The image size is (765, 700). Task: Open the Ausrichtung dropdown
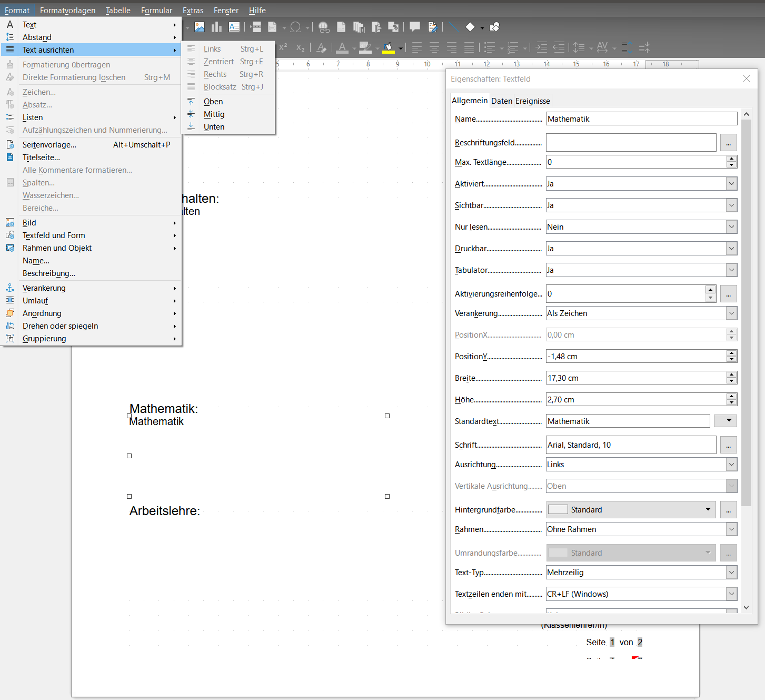click(731, 465)
